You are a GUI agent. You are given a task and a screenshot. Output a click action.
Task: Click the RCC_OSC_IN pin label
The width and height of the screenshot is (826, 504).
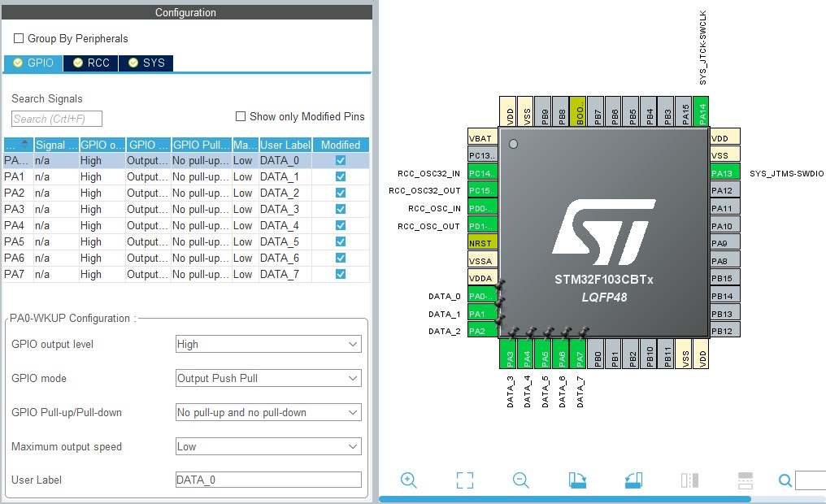coord(434,209)
